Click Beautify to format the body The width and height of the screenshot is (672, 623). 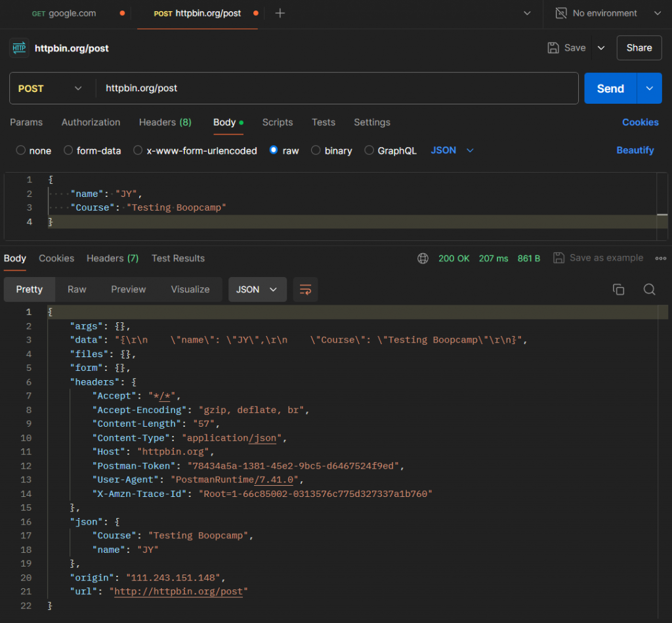click(635, 150)
